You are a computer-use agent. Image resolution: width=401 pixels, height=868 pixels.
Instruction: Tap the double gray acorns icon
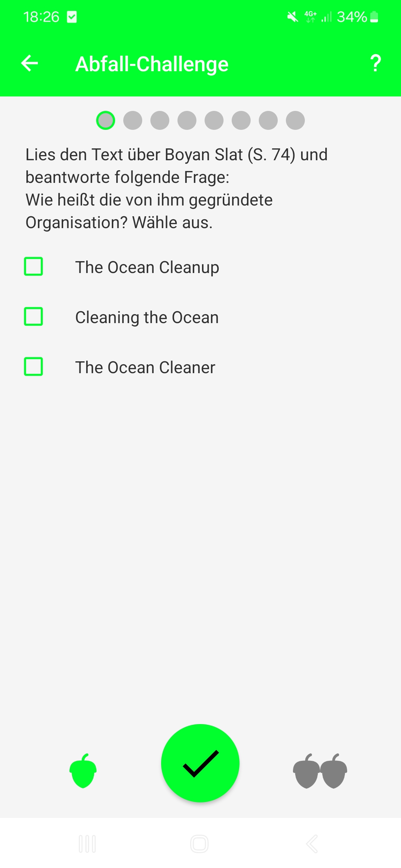(x=320, y=771)
